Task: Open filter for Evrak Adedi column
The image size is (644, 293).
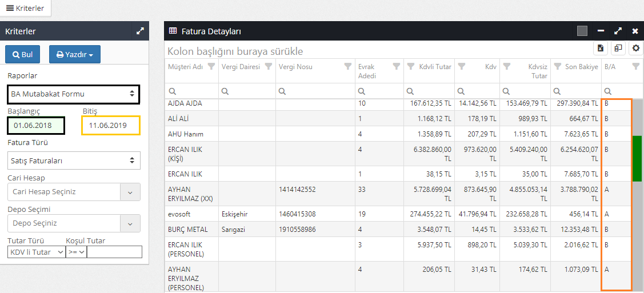Action: (396, 66)
